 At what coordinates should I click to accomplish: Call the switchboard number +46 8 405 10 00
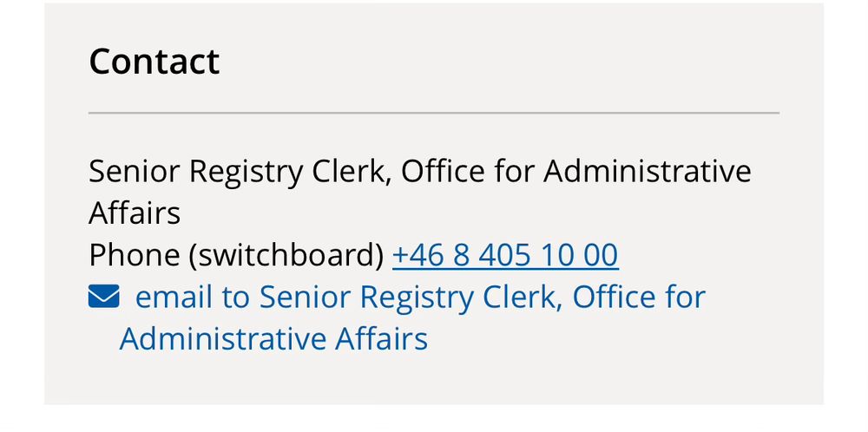[505, 256]
